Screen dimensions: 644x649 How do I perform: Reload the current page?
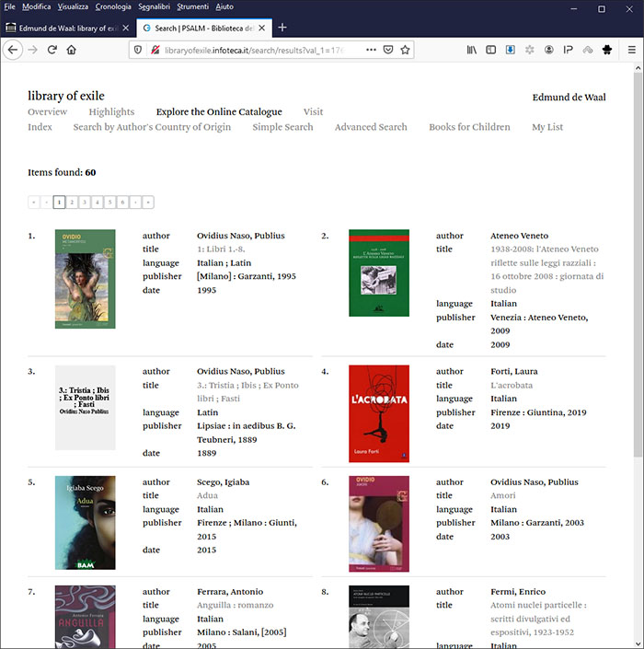[x=52, y=50]
